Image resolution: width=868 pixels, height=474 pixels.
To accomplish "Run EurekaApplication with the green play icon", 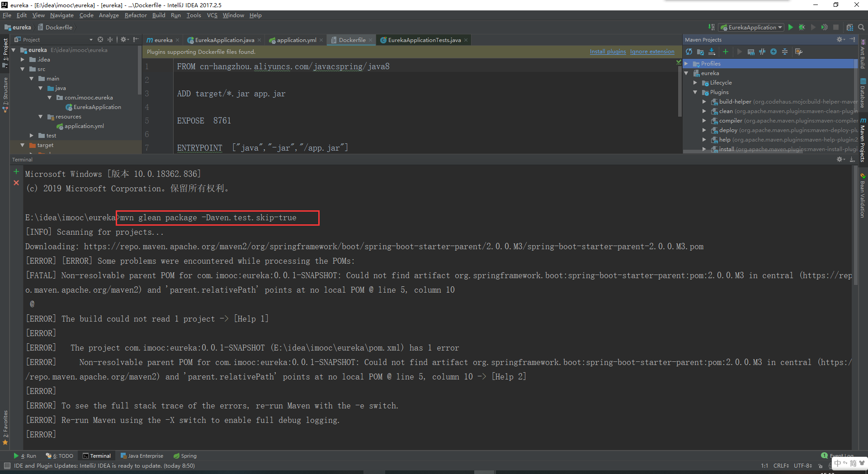I will [790, 27].
